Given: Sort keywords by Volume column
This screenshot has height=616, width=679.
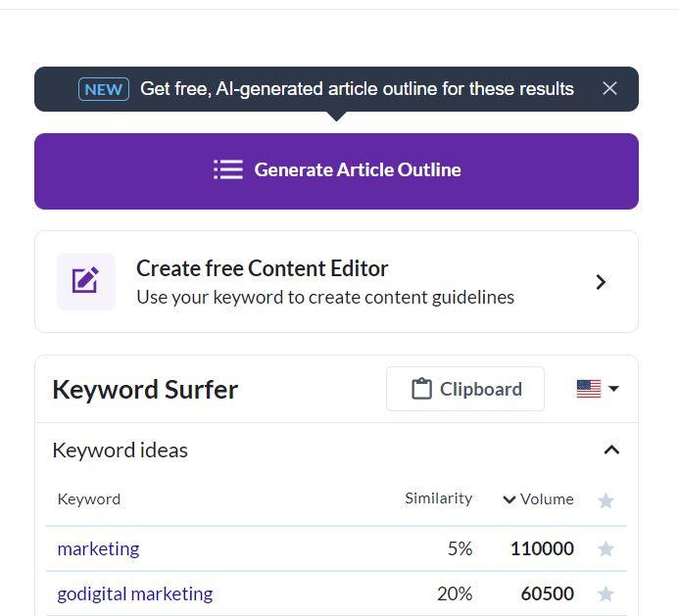Looking at the screenshot, I should [x=538, y=499].
